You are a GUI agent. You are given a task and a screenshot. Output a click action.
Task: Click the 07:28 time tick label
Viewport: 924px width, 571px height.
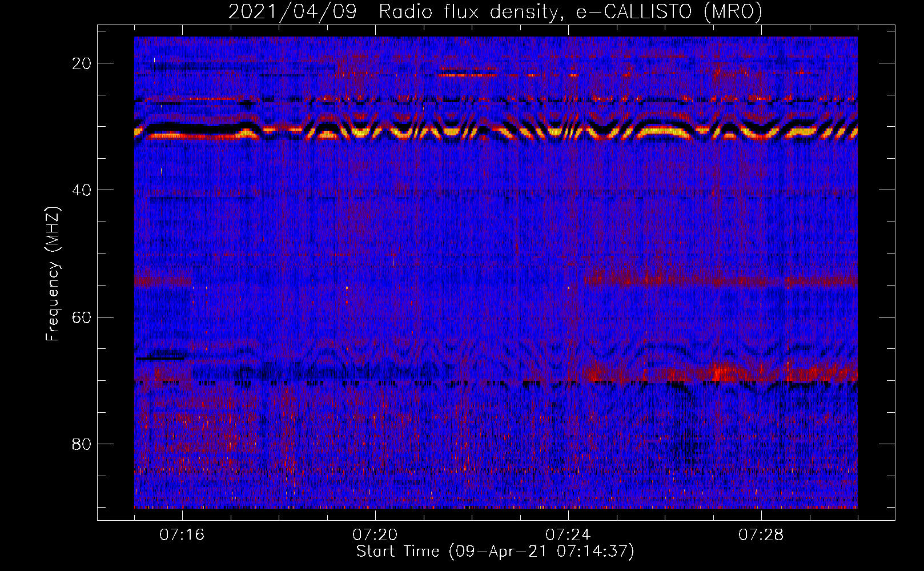(x=761, y=535)
